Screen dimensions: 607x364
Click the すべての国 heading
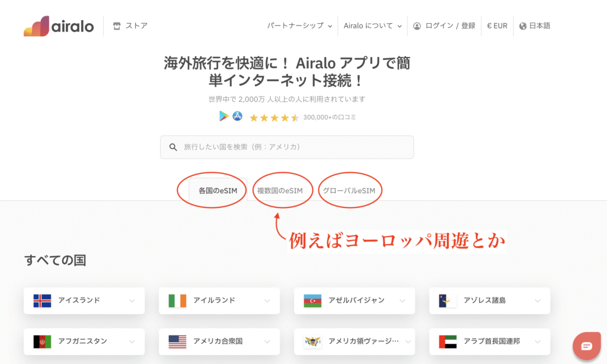55,260
